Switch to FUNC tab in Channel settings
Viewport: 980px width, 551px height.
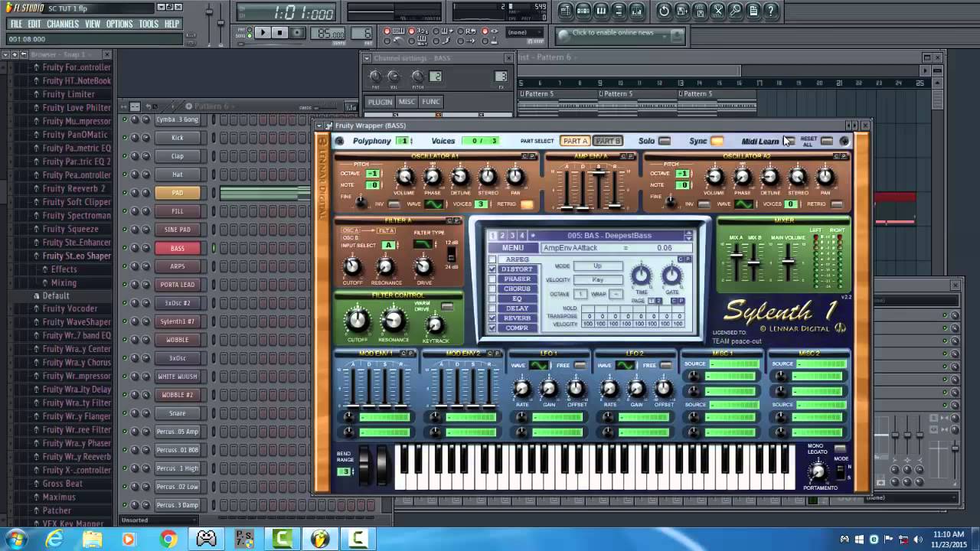point(431,102)
